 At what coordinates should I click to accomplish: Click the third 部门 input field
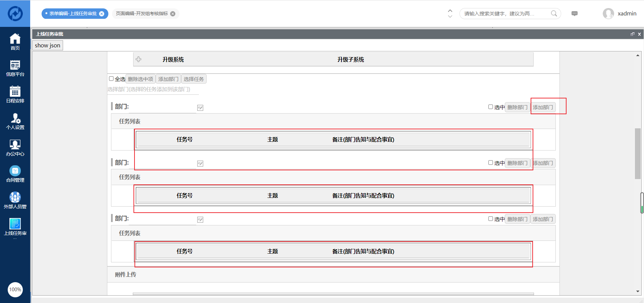(x=163, y=219)
